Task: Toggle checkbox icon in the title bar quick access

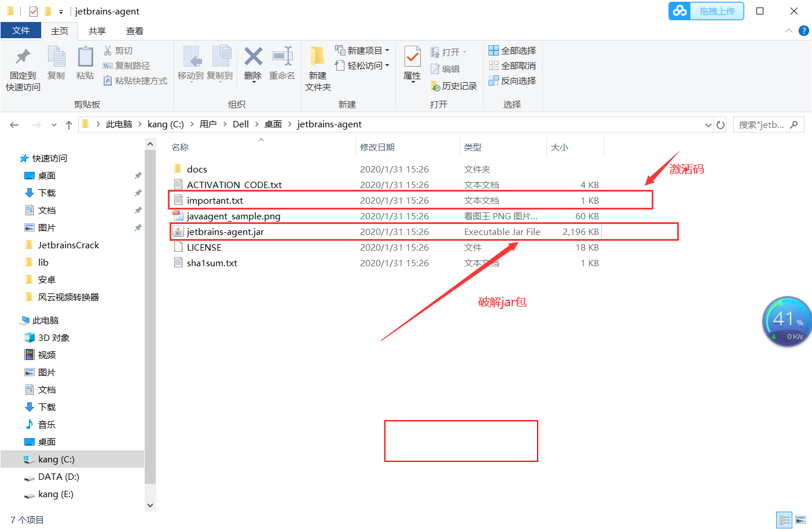Action: (x=34, y=11)
